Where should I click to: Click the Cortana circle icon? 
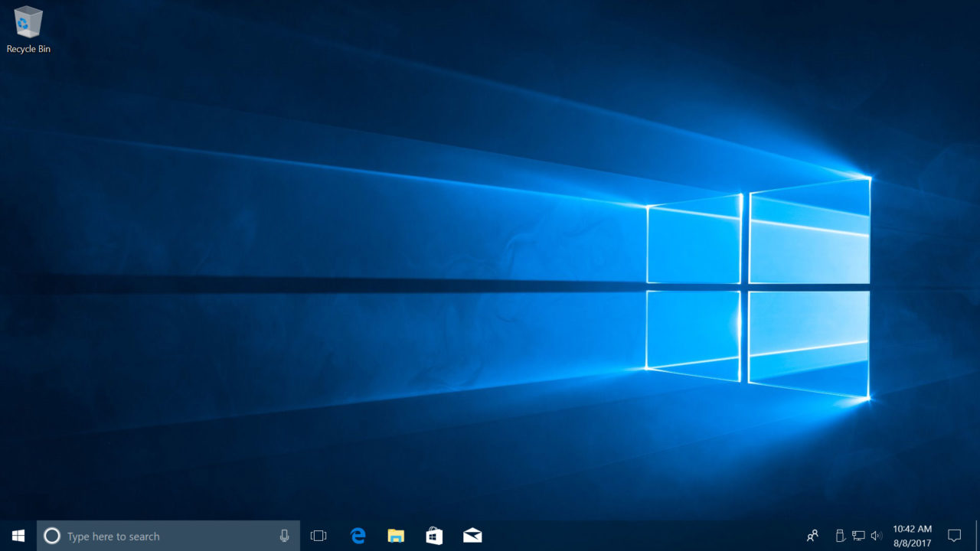coord(52,536)
